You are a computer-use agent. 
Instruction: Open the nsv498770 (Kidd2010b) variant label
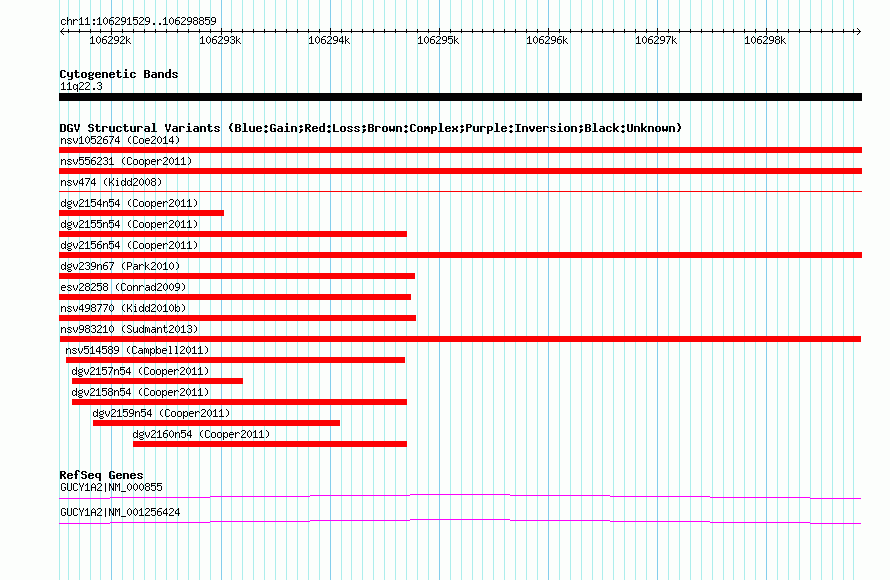123,308
